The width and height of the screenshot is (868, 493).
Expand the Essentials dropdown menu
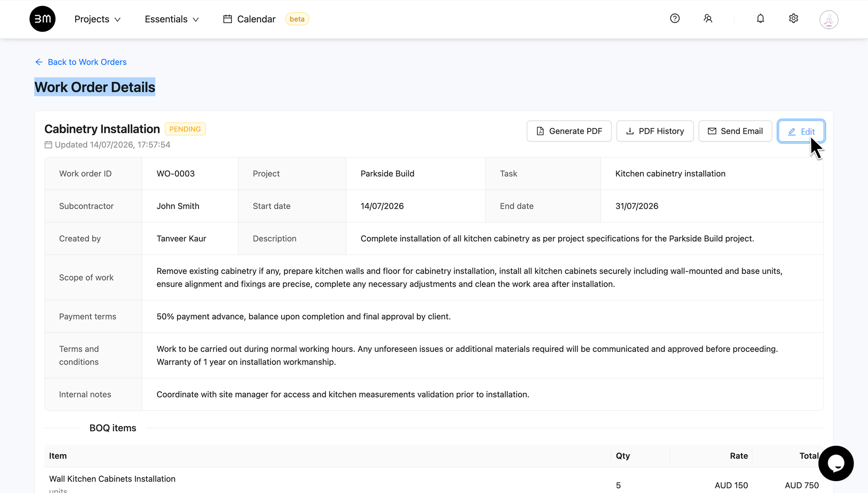pos(172,19)
